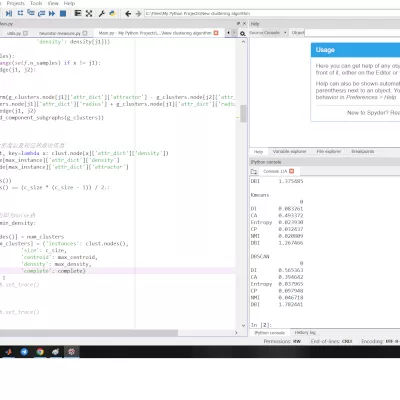Click the blue Stop debugging square

(63, 13)
